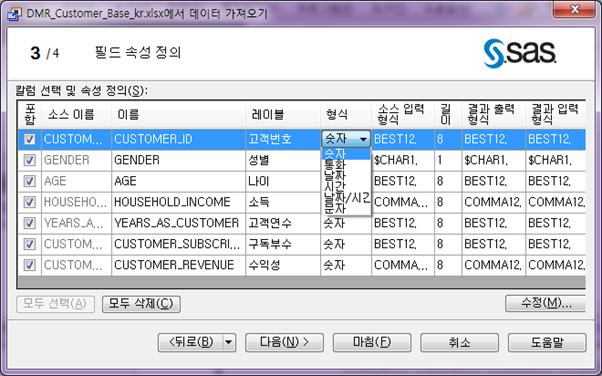Screen dimensions: 602x376
Task: Click BEST12. output format in AGE row
Action: pyautogui.click(x=494, y=181)
